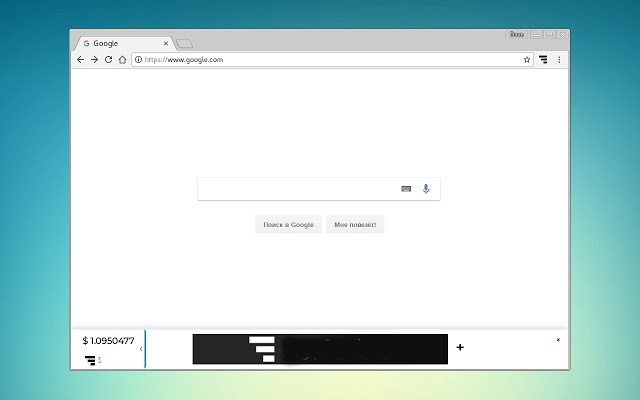Viewport: 640px width, 400px height.
Task: Open the on-screen keyboard icon in search box
Action: pyautogui.click(x=406, y=189)
